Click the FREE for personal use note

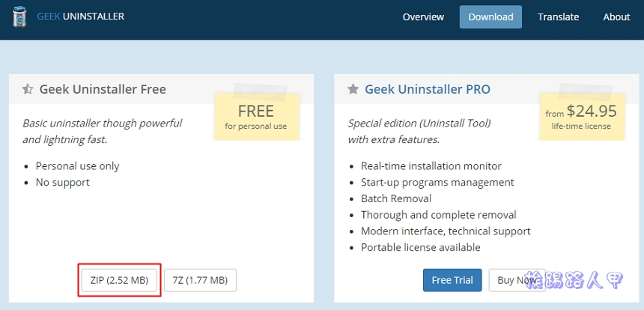257,117
